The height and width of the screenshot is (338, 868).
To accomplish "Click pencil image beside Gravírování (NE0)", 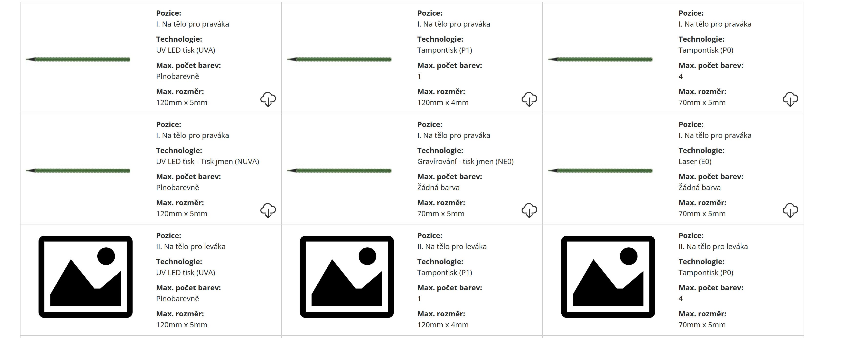I will 339,171.
